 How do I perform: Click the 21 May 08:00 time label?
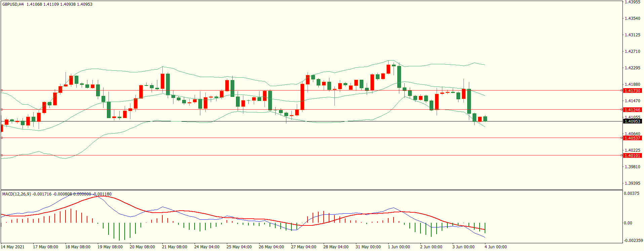174,247
